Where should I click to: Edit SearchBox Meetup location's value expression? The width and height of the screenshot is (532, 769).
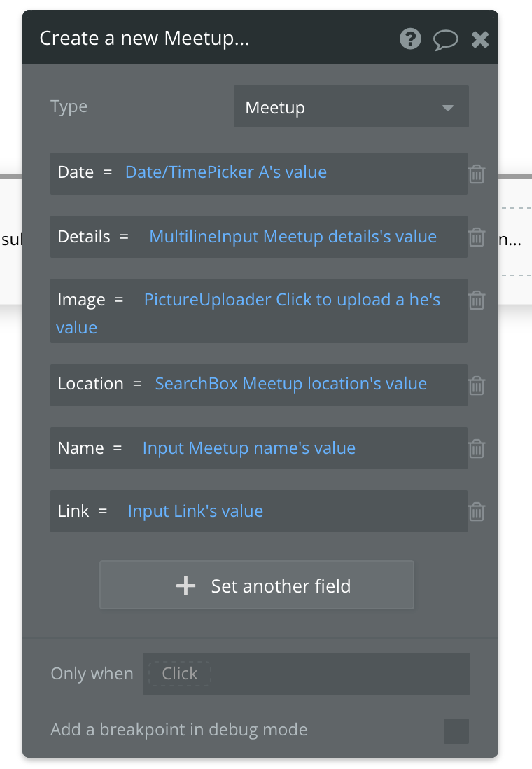pyautogui.click(x=290, y=384)
